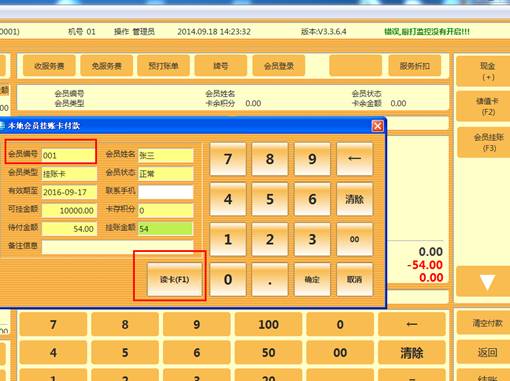This screenshot has height=381, width=510.
Task: Select the 现金(+) cash payment button
Action: pos(487,71)
